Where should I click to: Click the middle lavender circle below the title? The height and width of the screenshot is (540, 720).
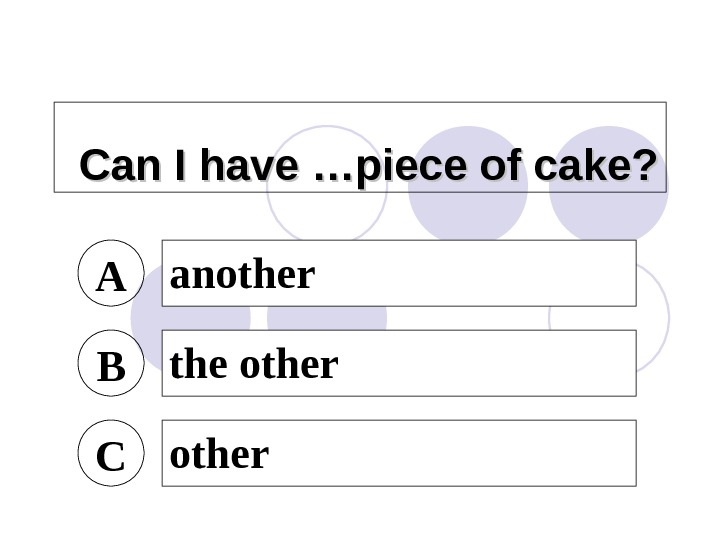(468, 215)
